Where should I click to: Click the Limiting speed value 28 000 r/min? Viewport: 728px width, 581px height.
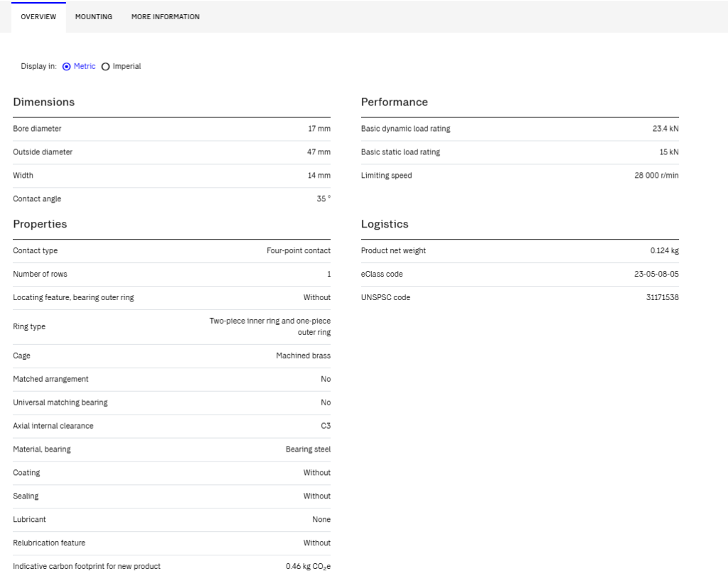pos(656,176)
